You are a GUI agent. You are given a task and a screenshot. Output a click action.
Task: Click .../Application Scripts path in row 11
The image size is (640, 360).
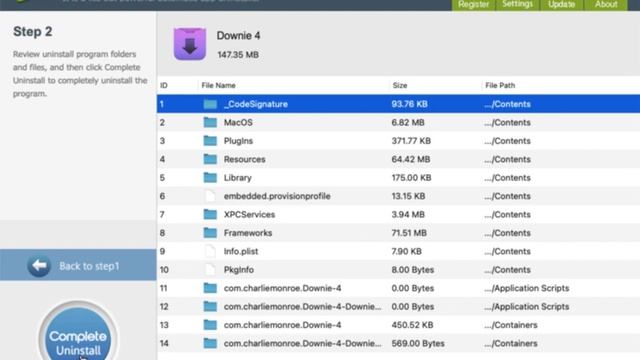527,288
